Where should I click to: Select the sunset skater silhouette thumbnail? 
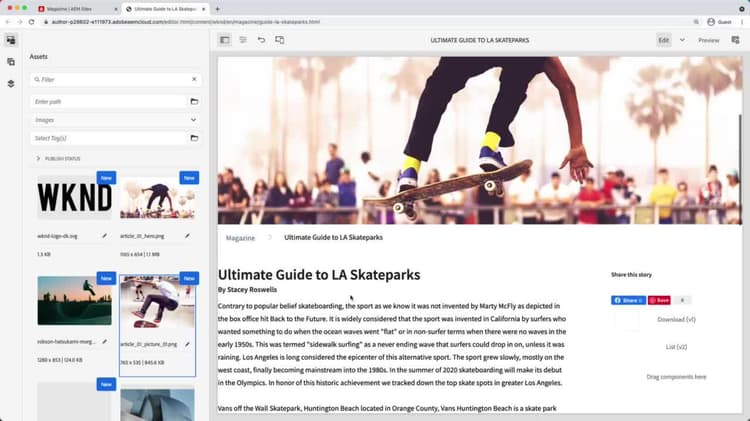(74, 300)
